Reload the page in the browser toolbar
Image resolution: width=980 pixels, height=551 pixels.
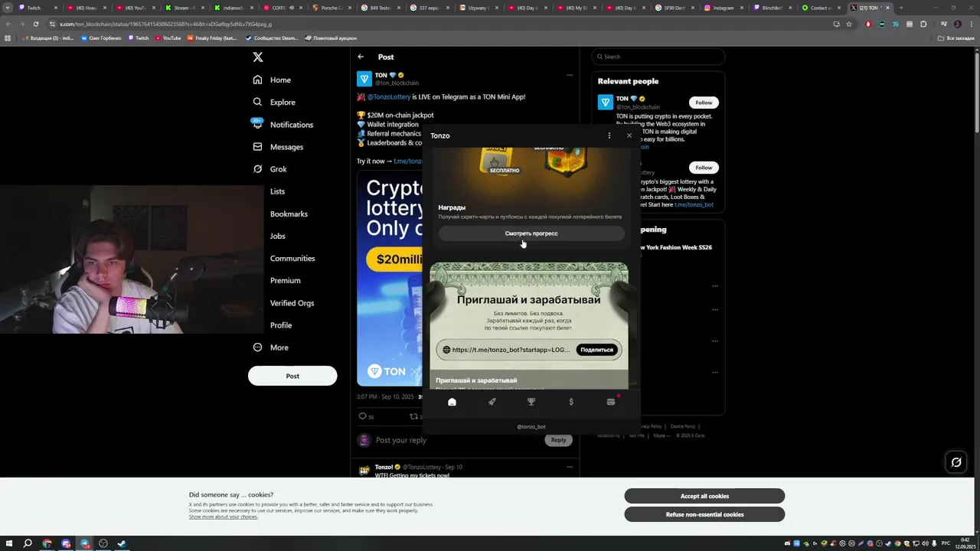point(35,24)
